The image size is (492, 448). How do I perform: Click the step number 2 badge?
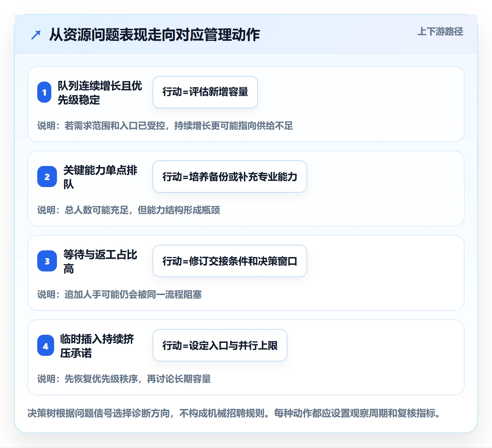[47, 177]
